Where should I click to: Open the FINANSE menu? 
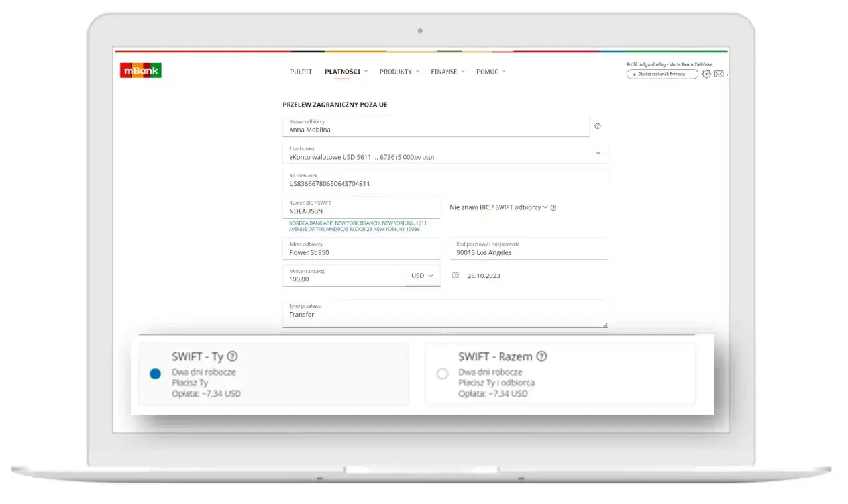pos(444,71)
